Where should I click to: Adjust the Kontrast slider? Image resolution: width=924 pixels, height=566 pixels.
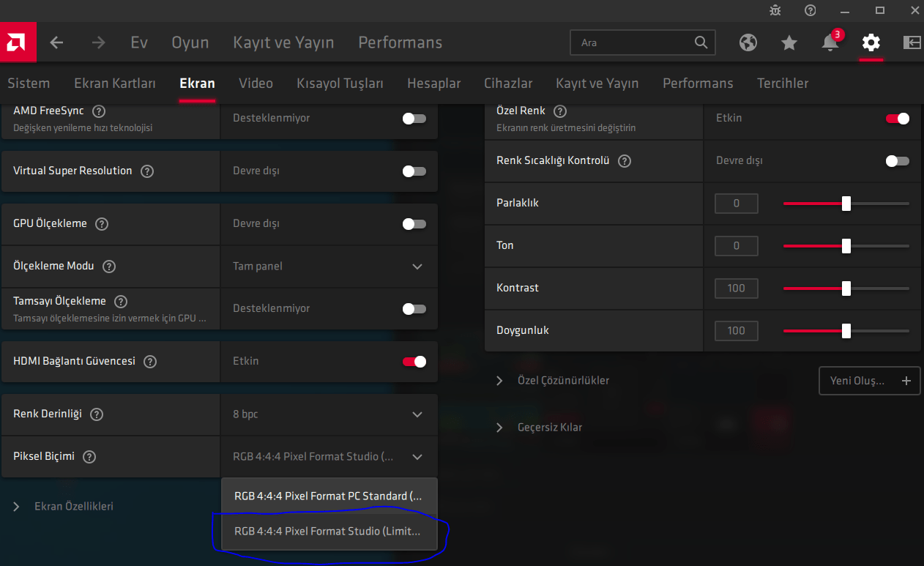846,288
